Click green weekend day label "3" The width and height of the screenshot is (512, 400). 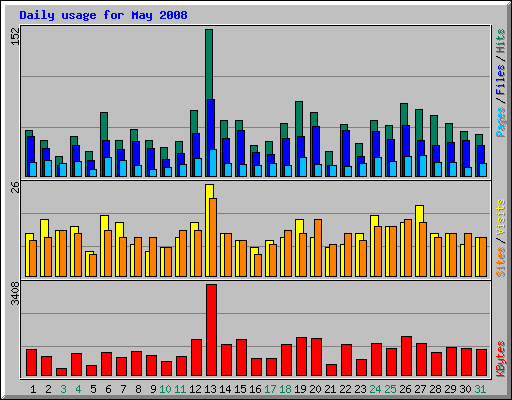(63, 389)
